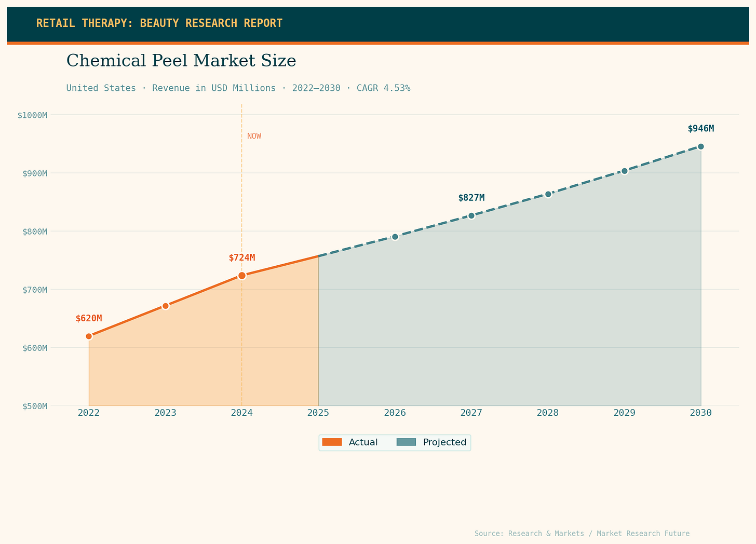The width and height of the screenshot is (756, 544).
Task: Click the '2030' x-axis label
Action: (x=701, y=413)
